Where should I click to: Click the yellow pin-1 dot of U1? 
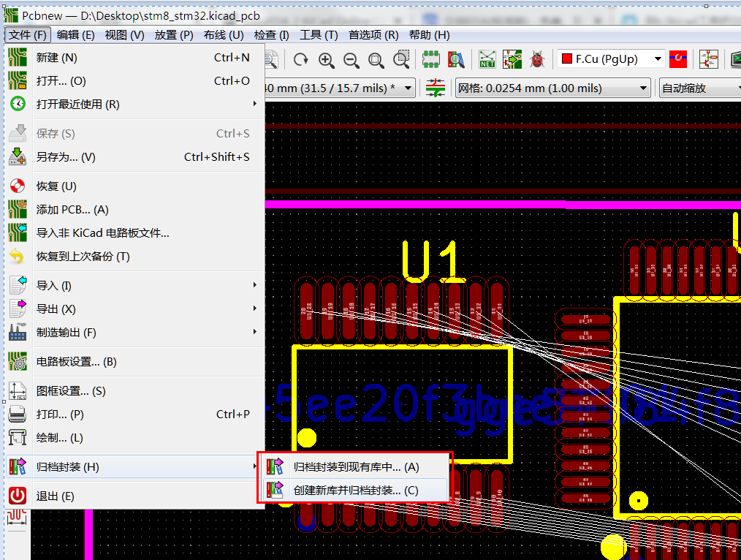[307, 438]
